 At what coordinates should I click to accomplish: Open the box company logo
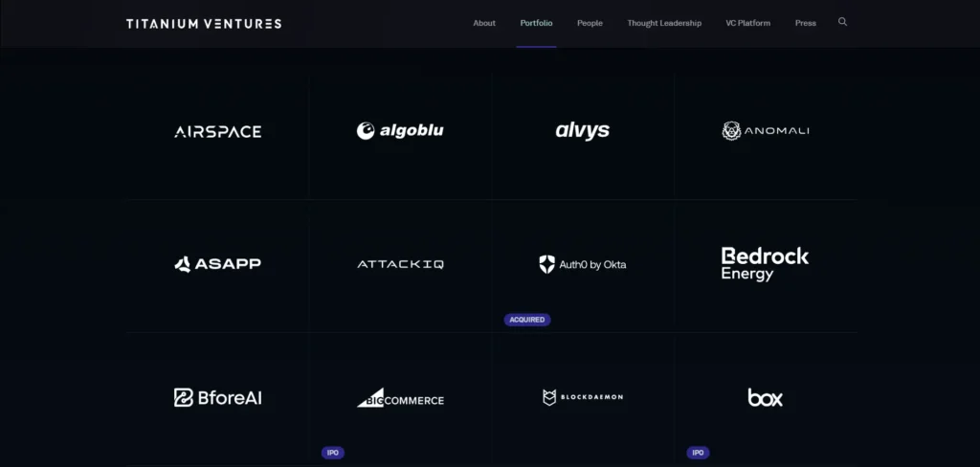pos(765,397)
